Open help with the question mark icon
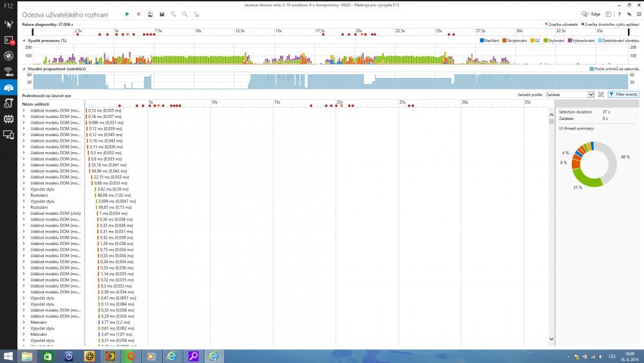 pos(620,14)
